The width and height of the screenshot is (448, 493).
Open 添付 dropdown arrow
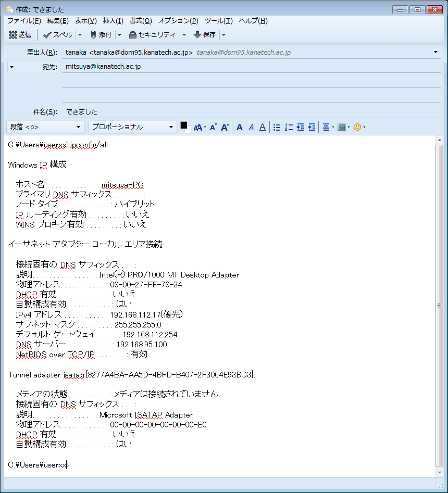click(x=119, y=34)
